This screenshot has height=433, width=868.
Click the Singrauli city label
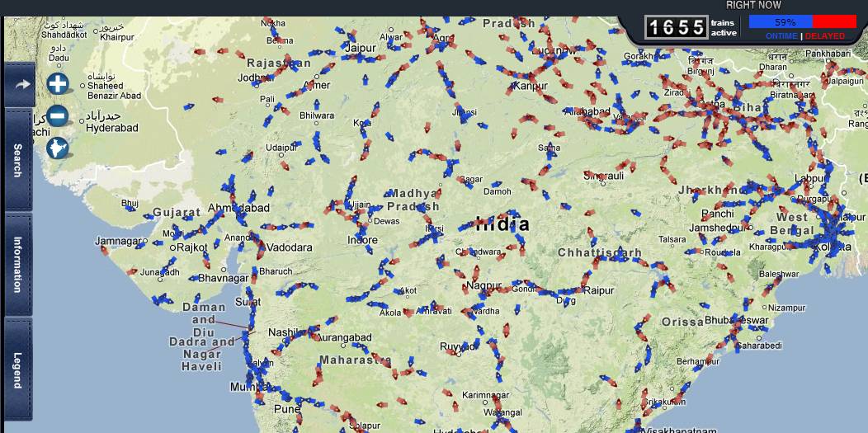click(x=603, y=176)
